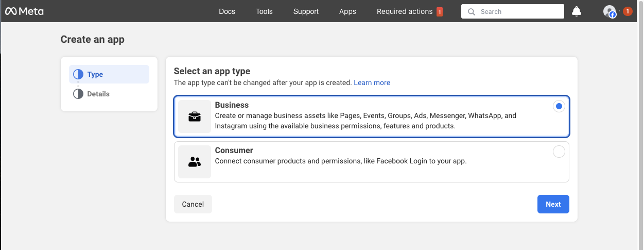
Task: Select the Consumer radio button
Action: pos(559,152)
